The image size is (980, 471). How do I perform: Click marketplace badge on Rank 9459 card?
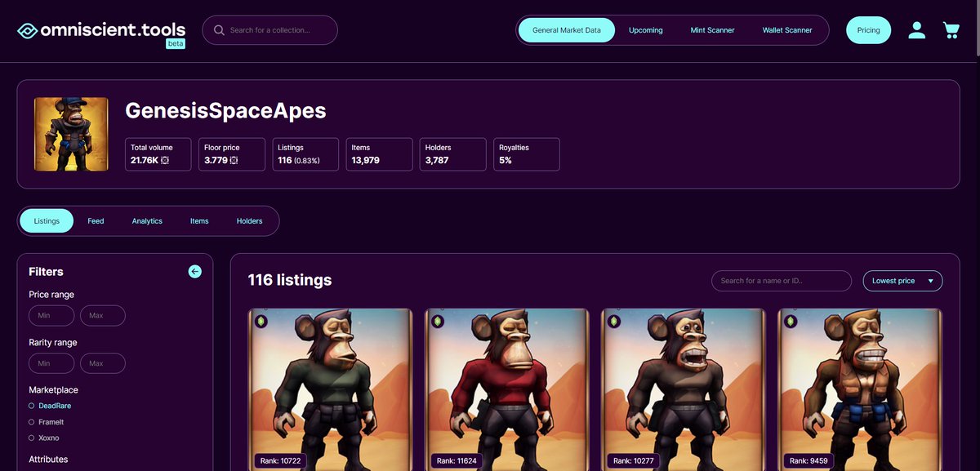point(791,322)
